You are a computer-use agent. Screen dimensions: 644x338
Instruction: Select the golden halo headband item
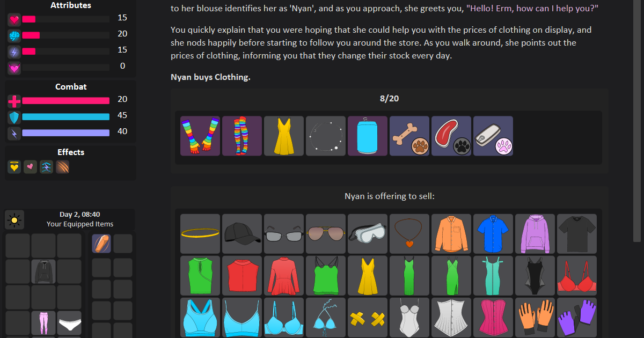[200, 234]
